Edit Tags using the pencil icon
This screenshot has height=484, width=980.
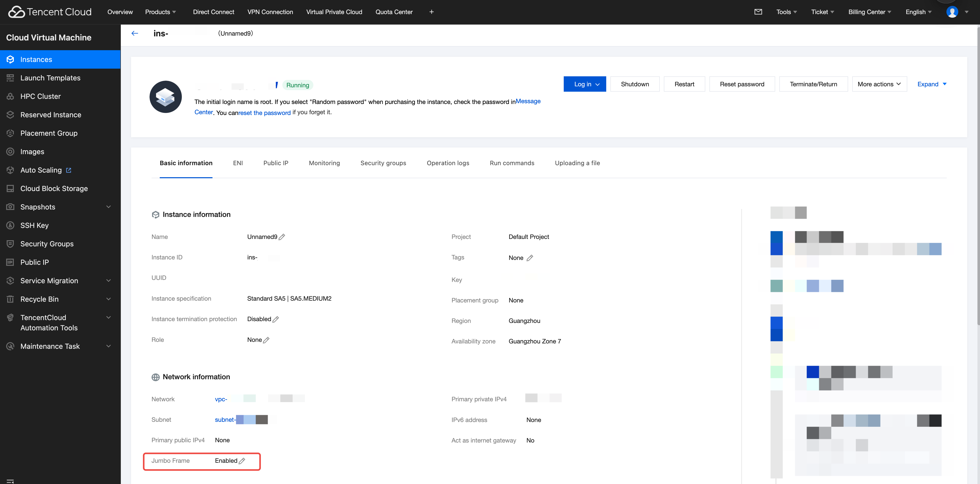point(530,258)
